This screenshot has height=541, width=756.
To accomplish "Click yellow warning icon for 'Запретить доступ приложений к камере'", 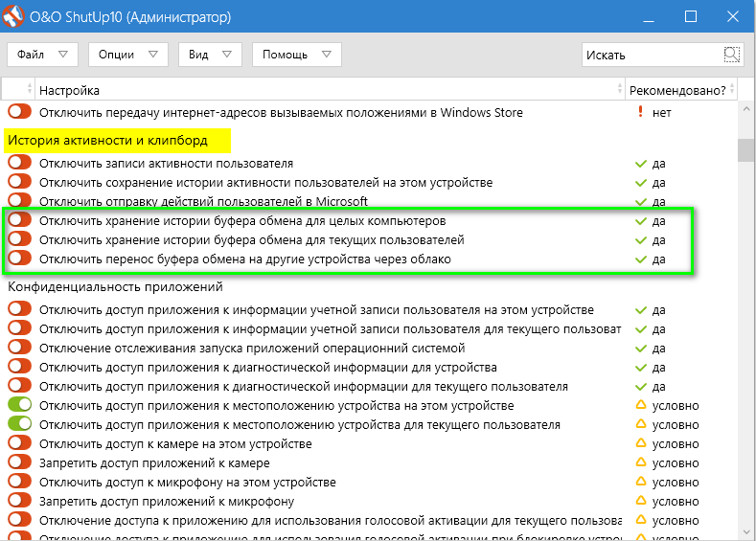I will (641, 462).
